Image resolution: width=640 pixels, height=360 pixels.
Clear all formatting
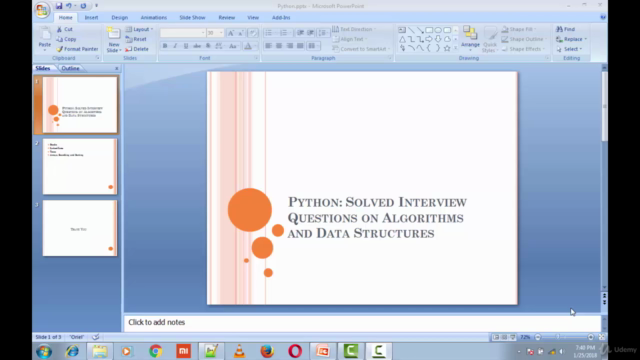(x=253, y=33)
